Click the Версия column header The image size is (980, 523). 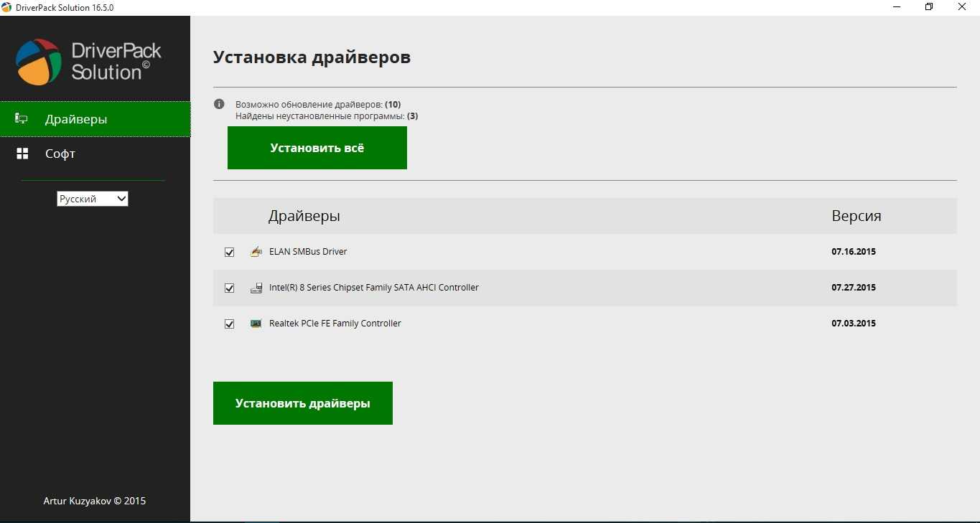point(857,216)
